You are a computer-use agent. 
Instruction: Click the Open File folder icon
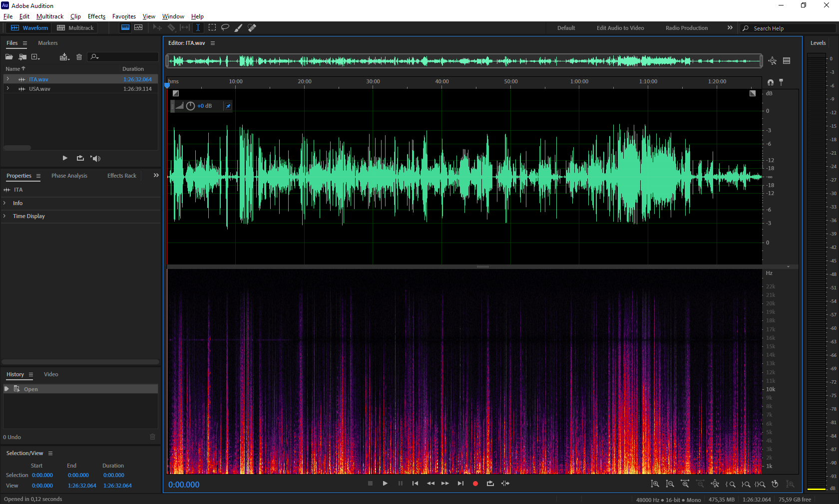tap(9, 57)
